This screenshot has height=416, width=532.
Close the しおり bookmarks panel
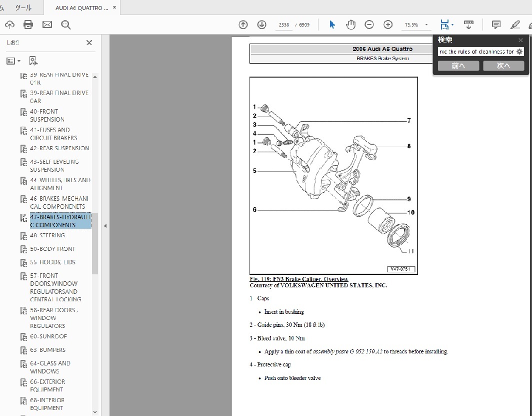pyautogui.click(x=89, y=43)
